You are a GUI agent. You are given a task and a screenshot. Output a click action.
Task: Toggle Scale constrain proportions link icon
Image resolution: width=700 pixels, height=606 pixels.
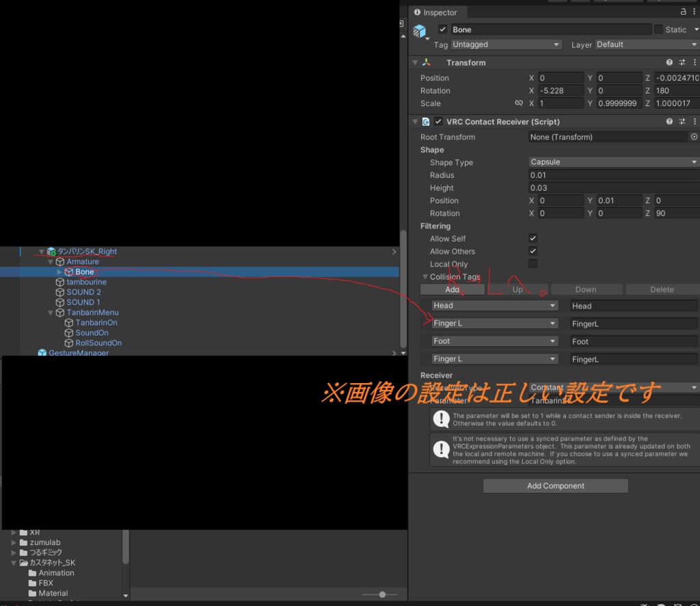[x=519, y=103]
